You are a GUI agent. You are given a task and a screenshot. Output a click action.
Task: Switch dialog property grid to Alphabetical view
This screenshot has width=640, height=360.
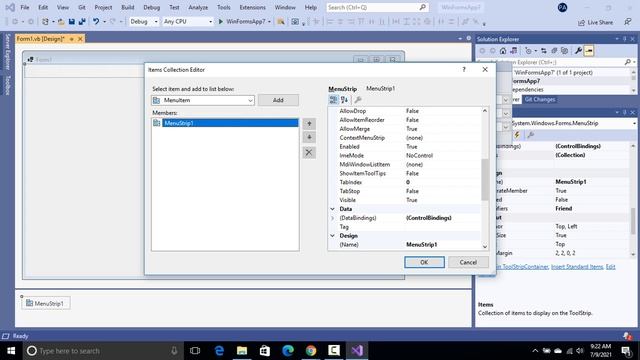(x=344, y=100)
